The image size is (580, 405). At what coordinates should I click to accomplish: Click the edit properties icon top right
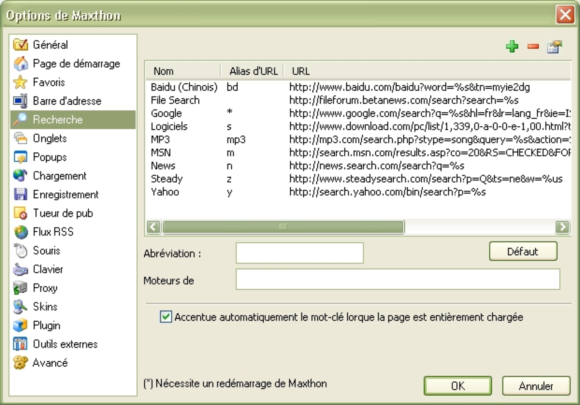click(554, 47)
